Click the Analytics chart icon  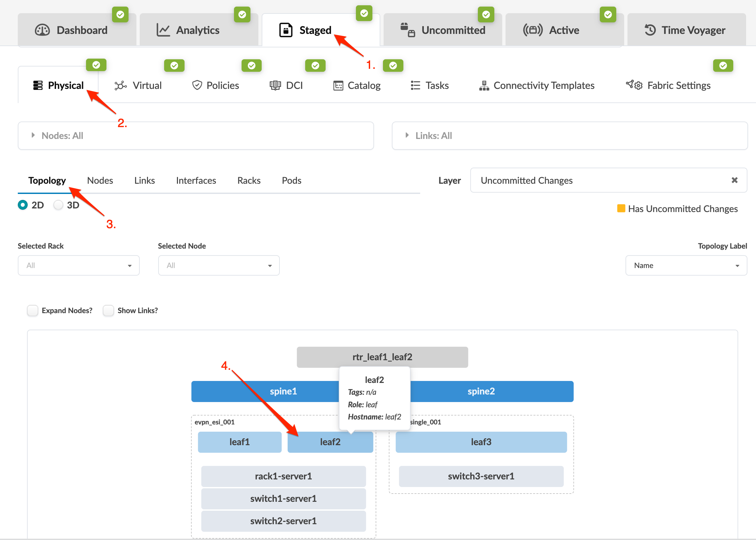163,30
